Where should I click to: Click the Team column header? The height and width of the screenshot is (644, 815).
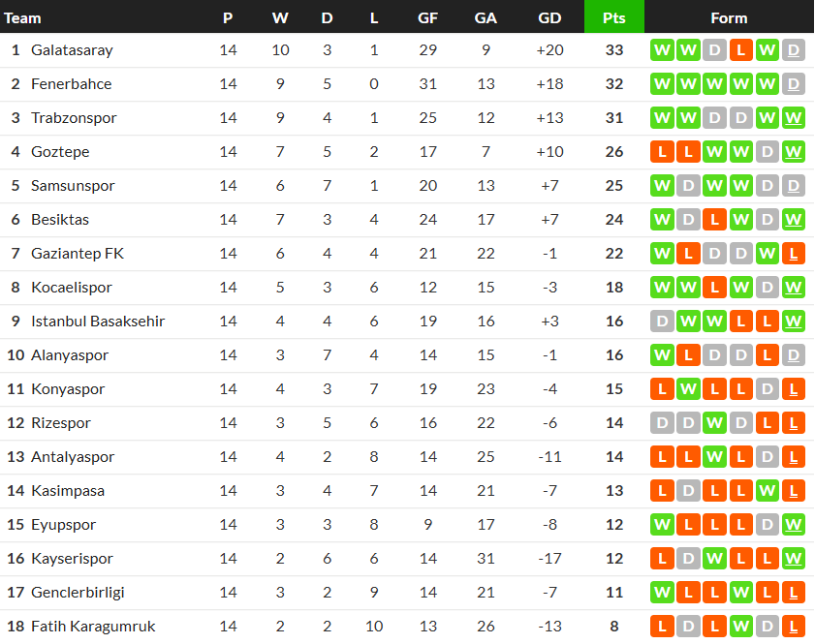[23, 17]
